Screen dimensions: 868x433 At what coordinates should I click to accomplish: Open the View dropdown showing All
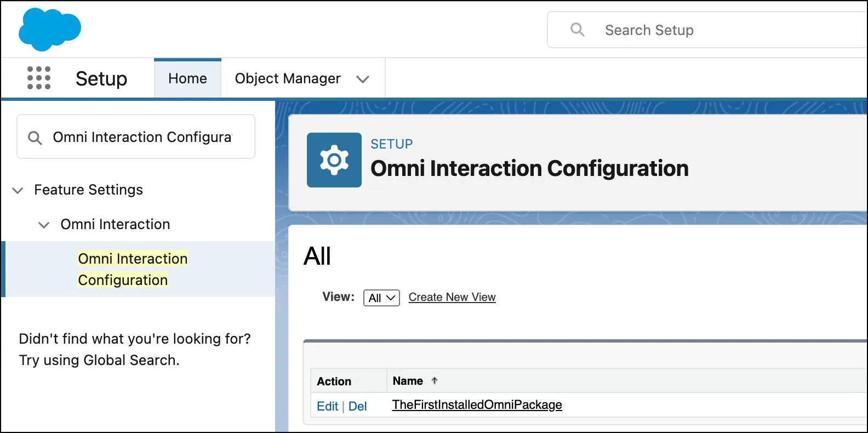381,298
